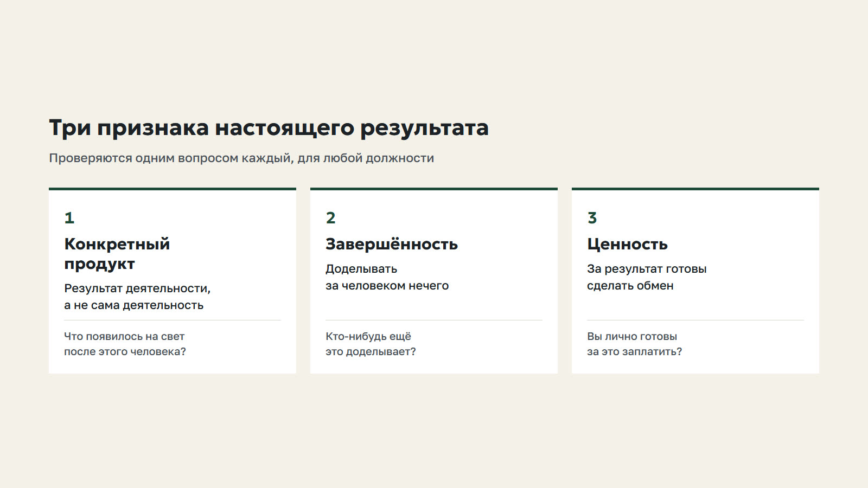Image resolution: width=868 pixels, height=488 pixels.
Task: Click the question 'Кто-нибудь ещё это доделывает?'
Action: click(x=371, y=344)
